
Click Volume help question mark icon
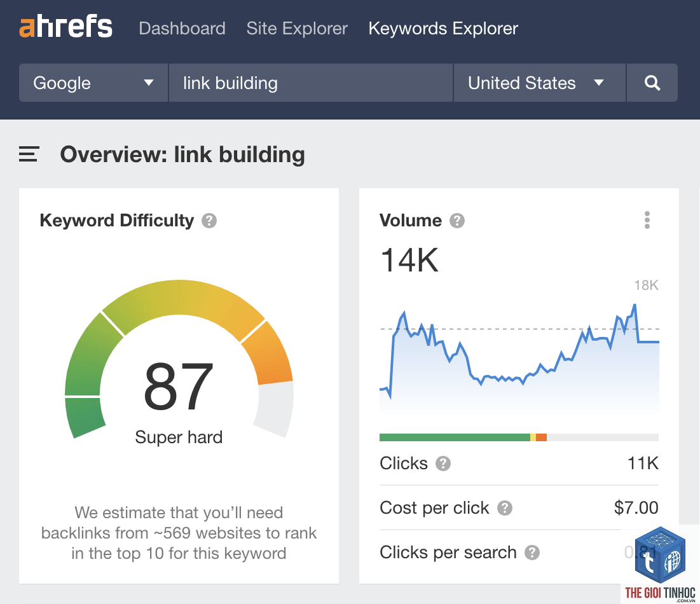click(x=456, y=221)
